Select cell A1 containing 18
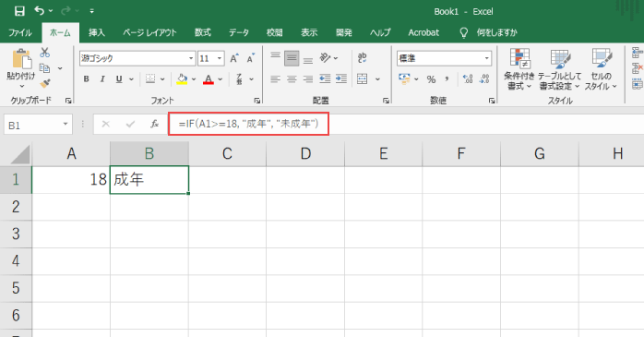The height and width of the screenshot is (337, 644). pos(71,180)
